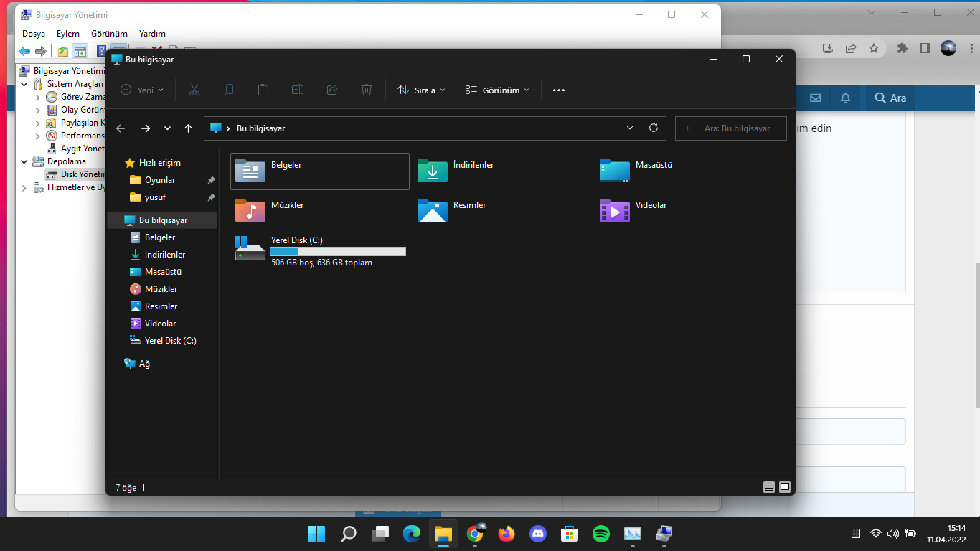980x551 pixels.
Task: Click the Paste clipboard icon in File Explorer
Action: pos(263,90)
